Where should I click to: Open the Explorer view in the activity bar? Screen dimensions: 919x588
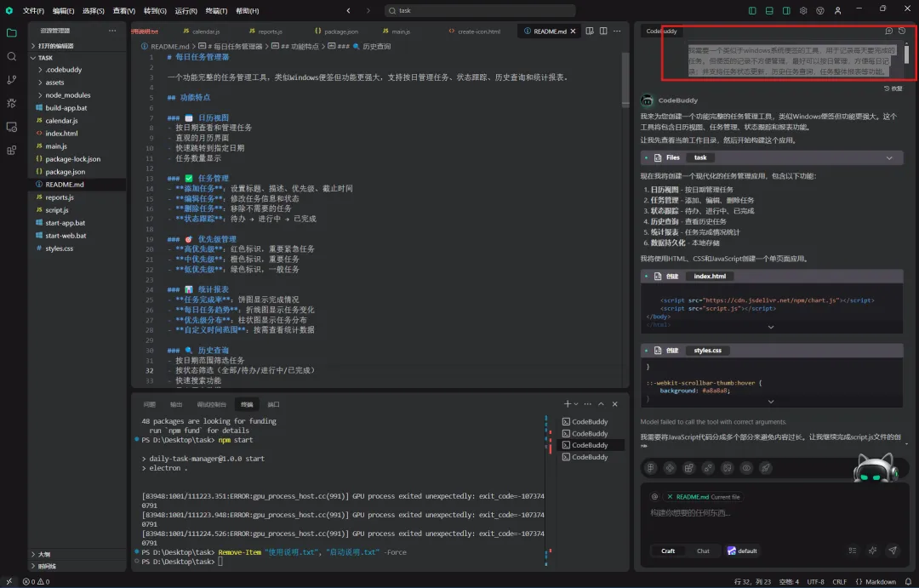[11, 33]
